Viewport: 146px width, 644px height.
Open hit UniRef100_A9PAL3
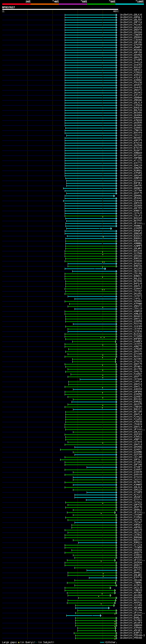tap(131, 17)
